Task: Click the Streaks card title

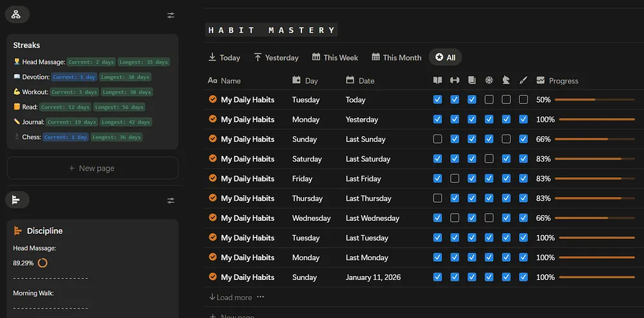Action: pos(26,45)
